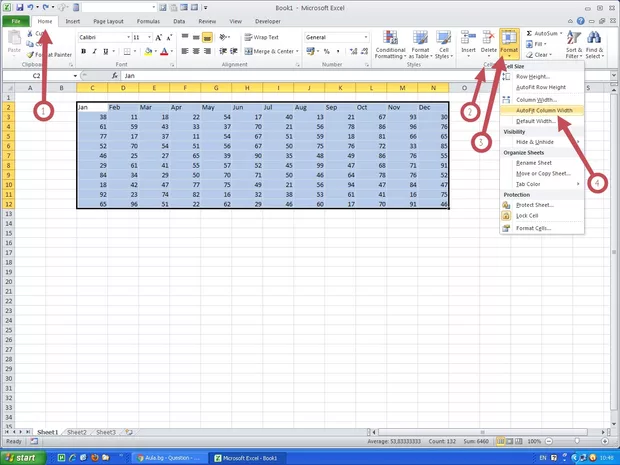620x465 pixels.
Task: Click the formula bar containing Jan
Action: pos(300,75)
